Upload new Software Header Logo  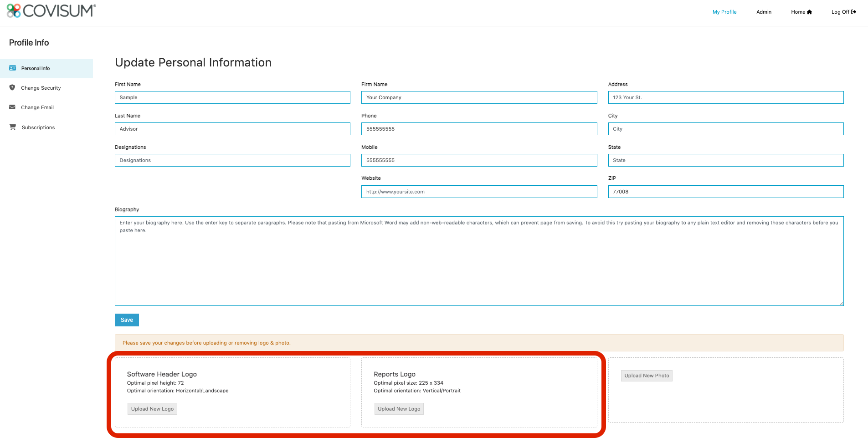(x=152, y=409)
